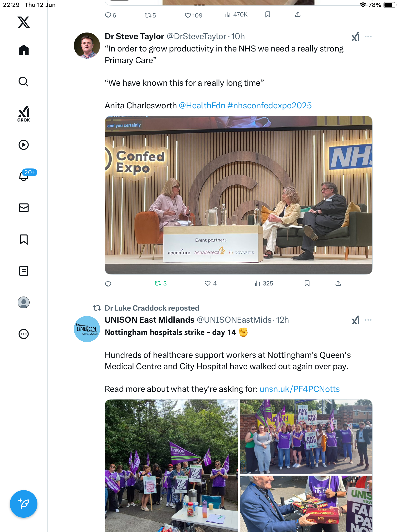The image size is (399, 532).
Task: Open Messages envelope in sidebar
Action: pos(24,208)
